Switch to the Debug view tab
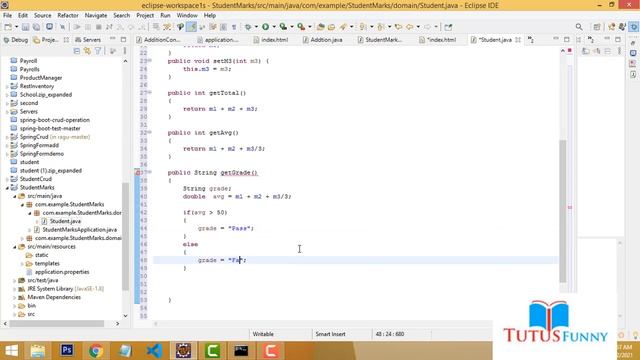 (16, 40)
